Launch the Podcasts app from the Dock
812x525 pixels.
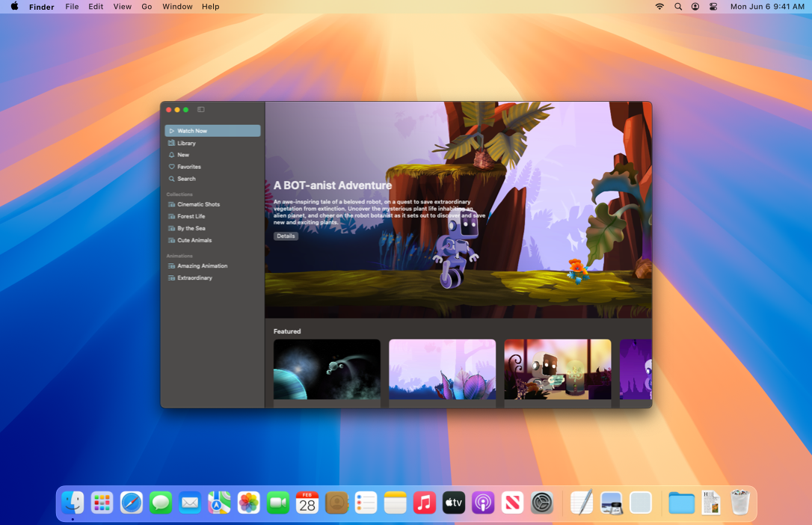[483, 503]
